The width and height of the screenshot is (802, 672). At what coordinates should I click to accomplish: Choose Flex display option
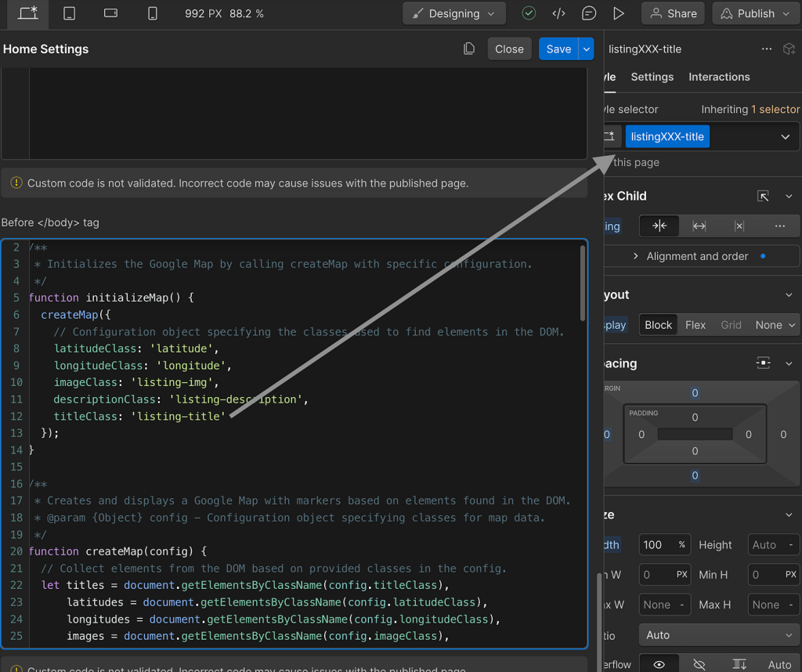click(695, 325)
